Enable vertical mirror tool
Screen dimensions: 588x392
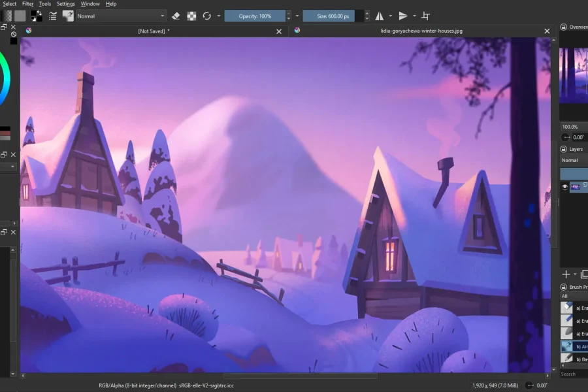coord(403,16)
